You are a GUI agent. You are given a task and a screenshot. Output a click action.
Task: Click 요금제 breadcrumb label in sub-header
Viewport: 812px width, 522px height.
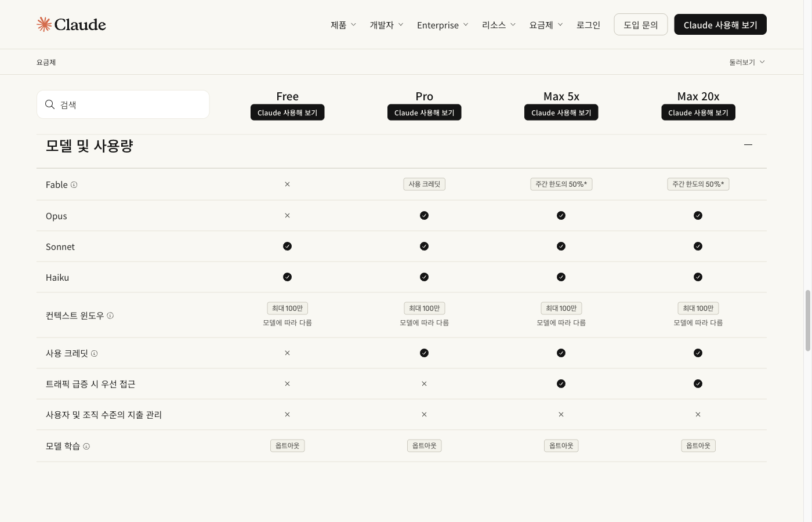pos(46,62)
